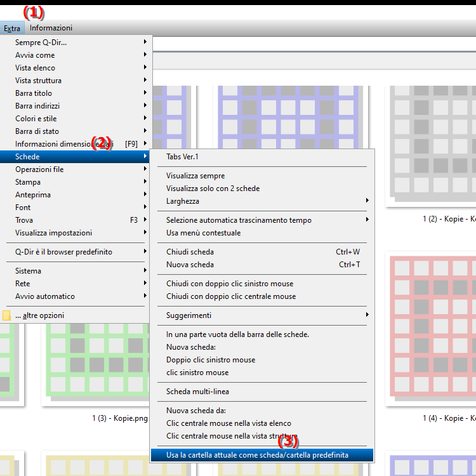Open Barra di stato submenu
This screenshot has width=476, height=476.
coord(75,131)
